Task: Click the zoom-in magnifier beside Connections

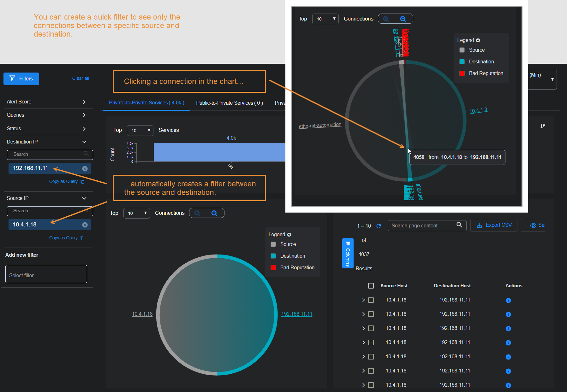Action: point(197,213)
